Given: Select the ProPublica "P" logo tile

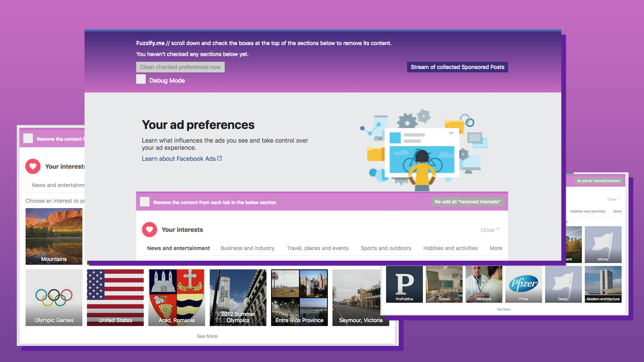Looking at the screenshot, I should coord(404,284).
